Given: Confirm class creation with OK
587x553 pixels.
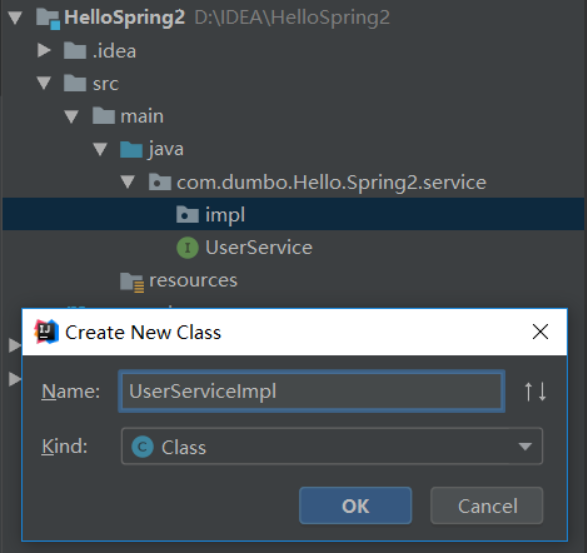Looking at the screenshot, I should (x=355, y=505).
